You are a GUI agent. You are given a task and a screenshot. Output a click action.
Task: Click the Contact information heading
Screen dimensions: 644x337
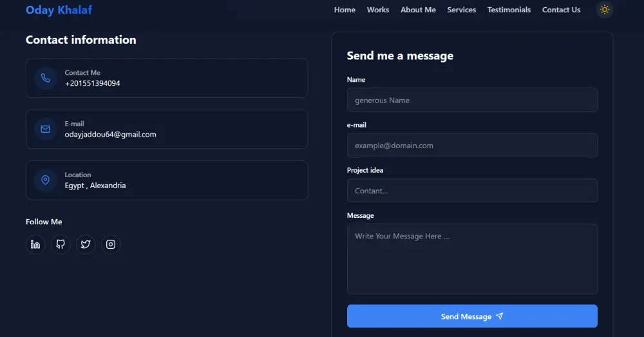click(x=81, y=40)
